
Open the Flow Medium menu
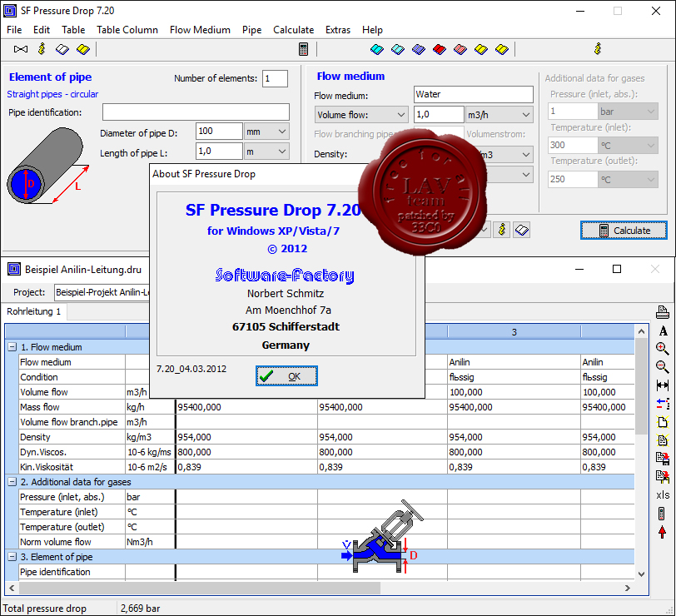click(x=200, y=30)
